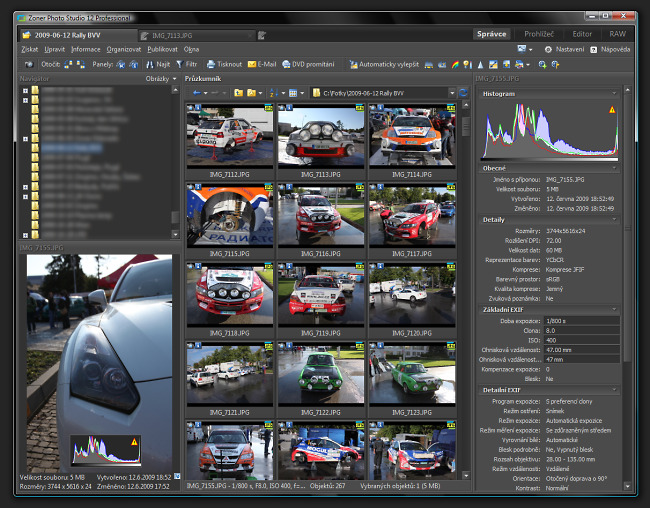Click the batch filter icon in toolbar
This screenshot has width=650, height=508.
(x=519, y=64)
